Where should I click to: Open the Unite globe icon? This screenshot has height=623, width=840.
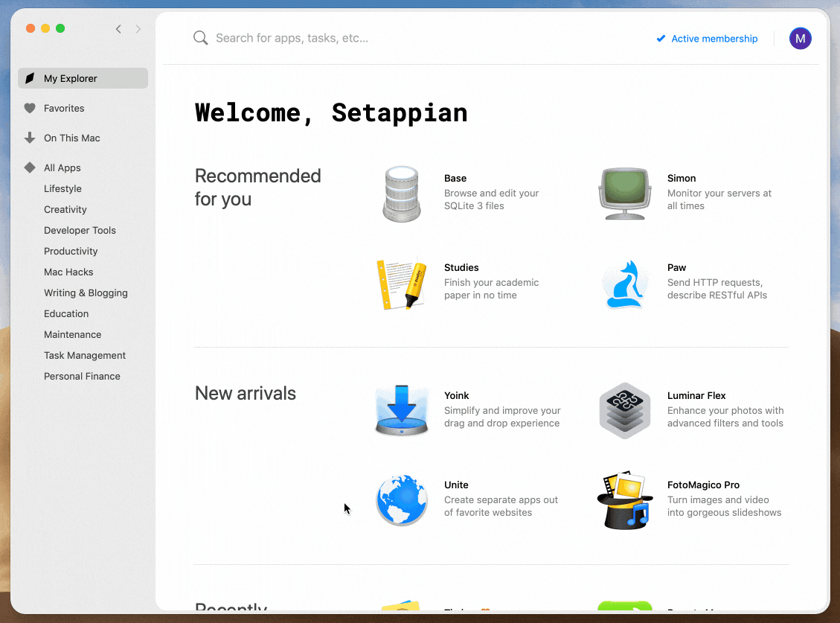click(401, 499)
